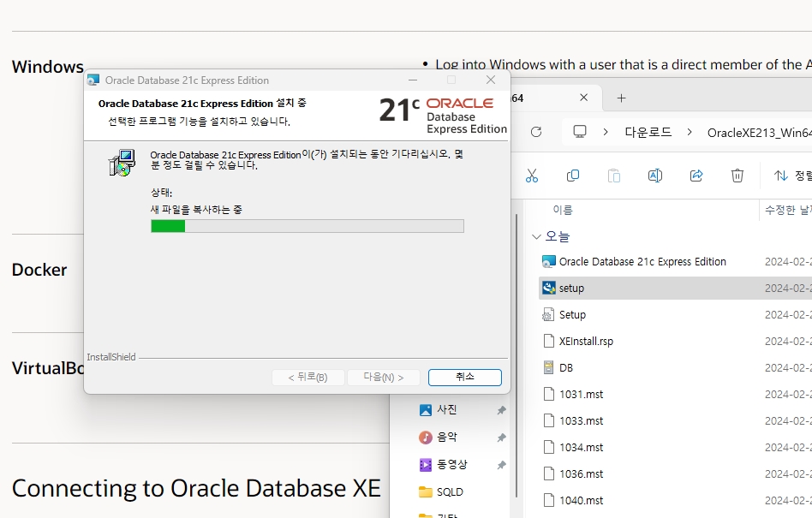Open 동영상 in the navigation pane

(x=451, y=465)
